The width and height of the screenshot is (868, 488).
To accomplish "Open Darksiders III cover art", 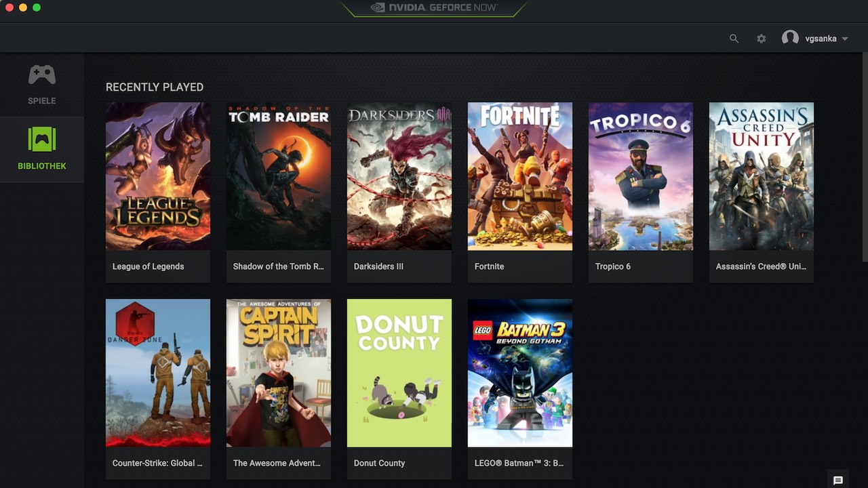I will 399,176.
